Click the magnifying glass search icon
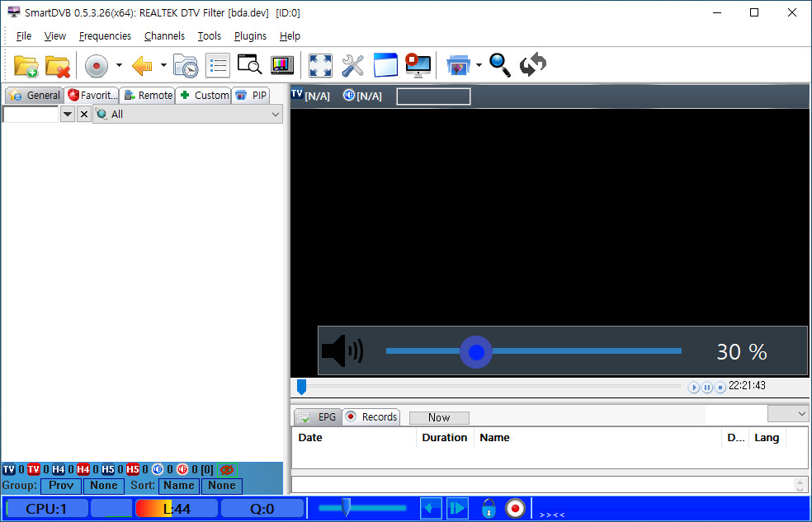This screenshot has height=522, width=812. click(x=500, y=65)
